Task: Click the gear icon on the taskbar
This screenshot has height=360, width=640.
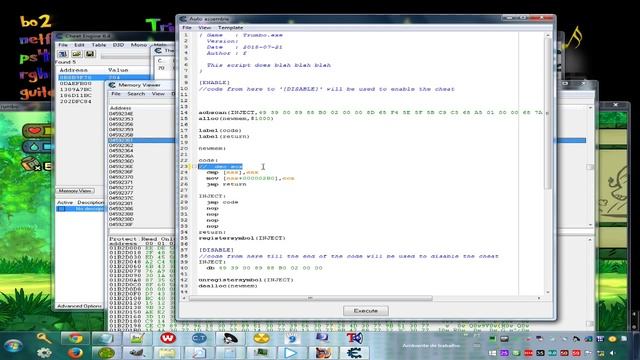Action: 44,353
